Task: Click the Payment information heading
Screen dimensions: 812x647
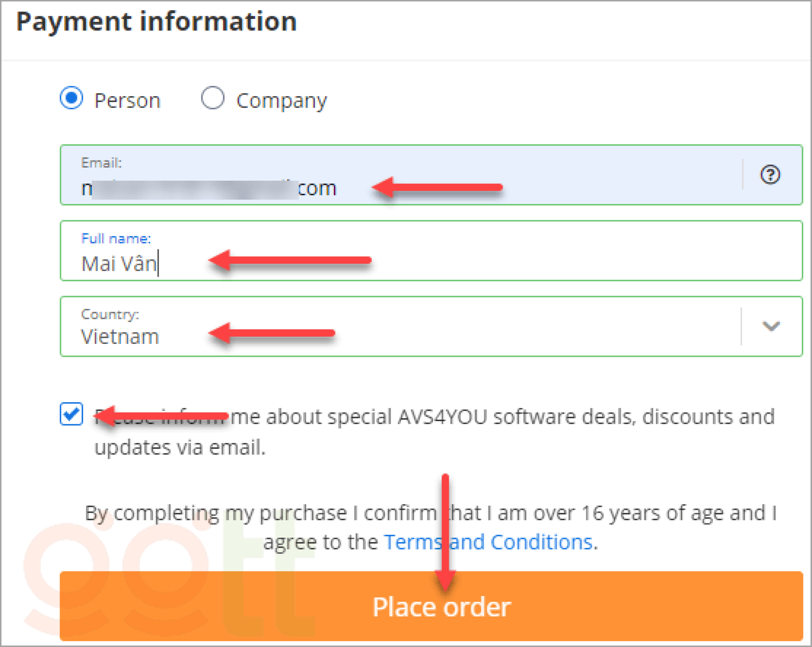Action: point(157,21)
